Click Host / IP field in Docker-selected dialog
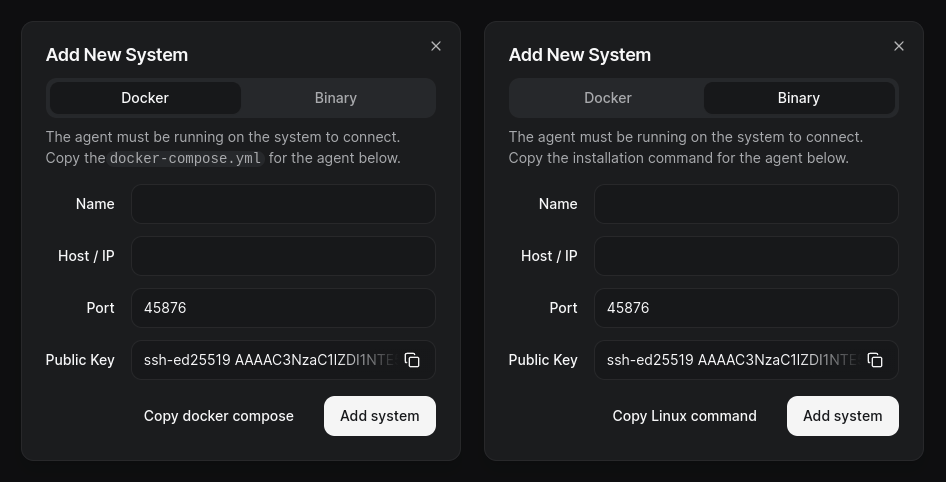Screen dimensions: 946x482 point(283,256)
